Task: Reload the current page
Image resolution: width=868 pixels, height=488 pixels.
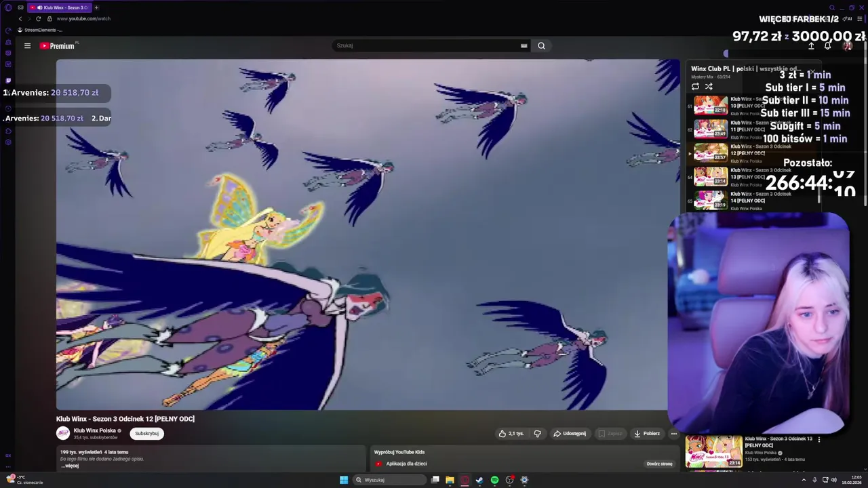Action: click(38, 18)
